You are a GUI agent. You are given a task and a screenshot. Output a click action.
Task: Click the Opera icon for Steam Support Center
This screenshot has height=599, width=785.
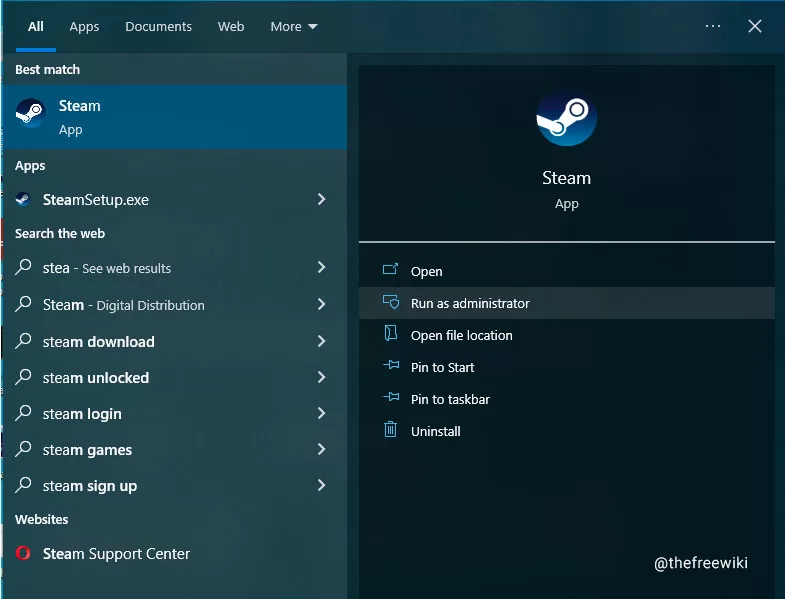[23, 553]
